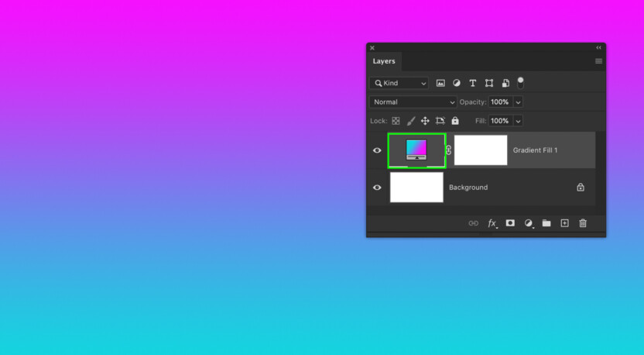Viewport: 644px width, 355px height.
Task: Hide the Gradient Fill 1 layer
Action: [x=378, y=150]
